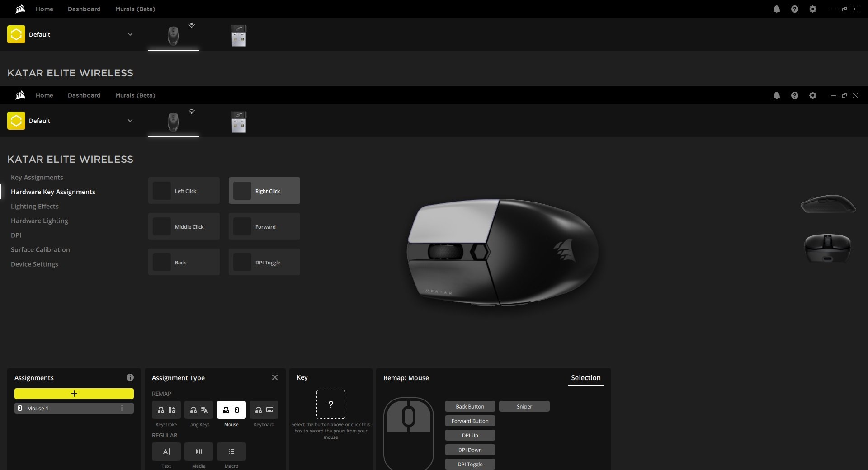Image resolution: width=868 pixels, height=470 pixels.
Task: Select the Mouse 1 assignment row
Action: point(74,408)
